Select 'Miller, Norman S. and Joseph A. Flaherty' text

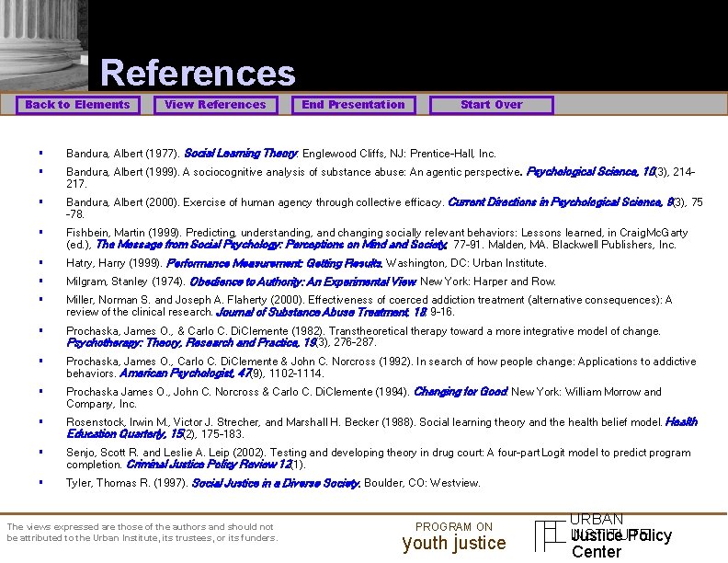click(x=166, y=300)
